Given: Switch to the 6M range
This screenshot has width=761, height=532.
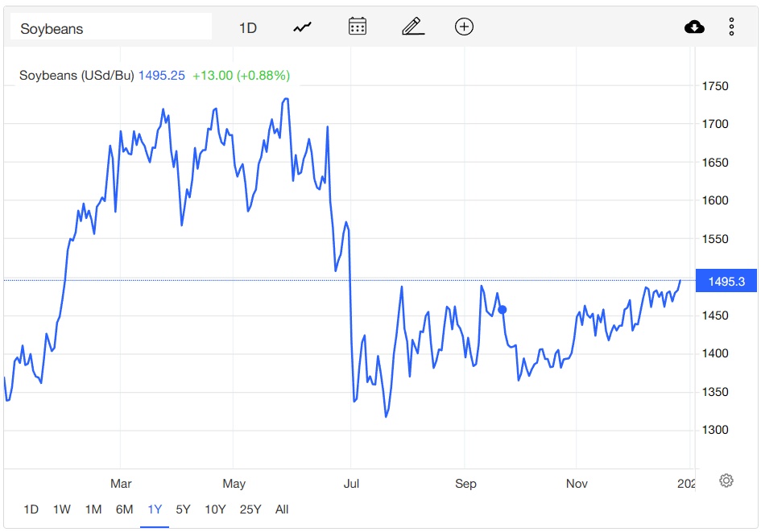Looking at the screenshot, I should [124, 509].
